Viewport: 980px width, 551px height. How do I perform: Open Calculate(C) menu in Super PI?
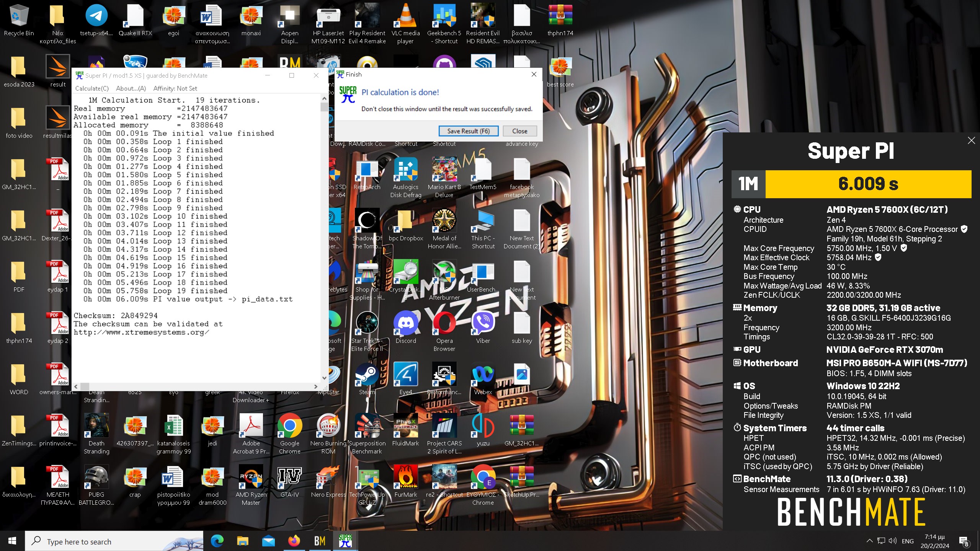pos(92,88)
